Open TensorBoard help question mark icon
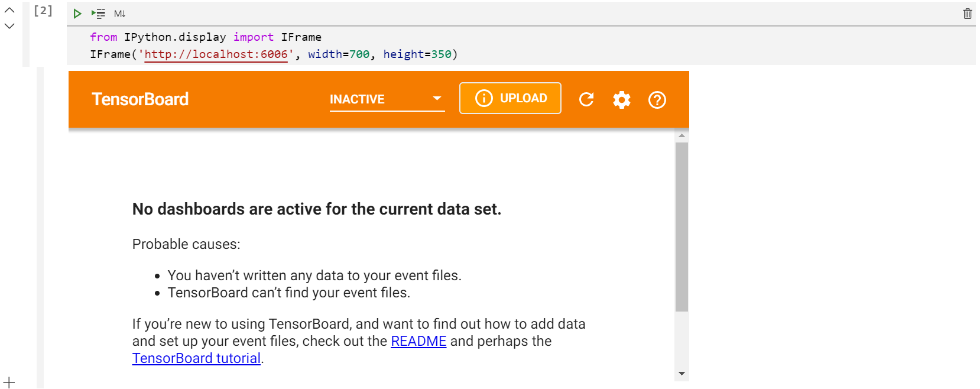 (657, 99)
